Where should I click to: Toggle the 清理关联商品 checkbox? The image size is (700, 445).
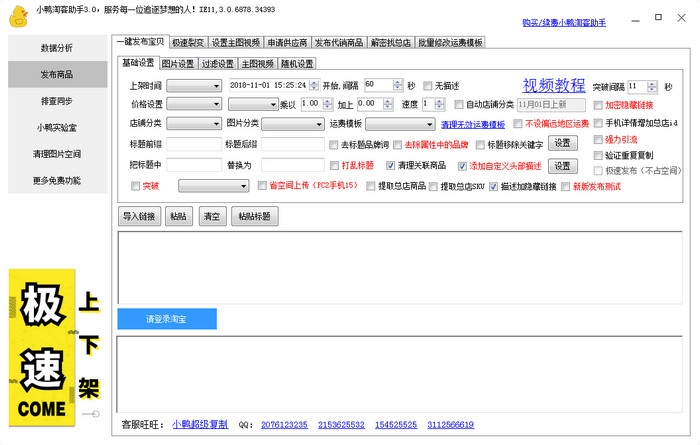pyautogui.click(x=391, y=166)
